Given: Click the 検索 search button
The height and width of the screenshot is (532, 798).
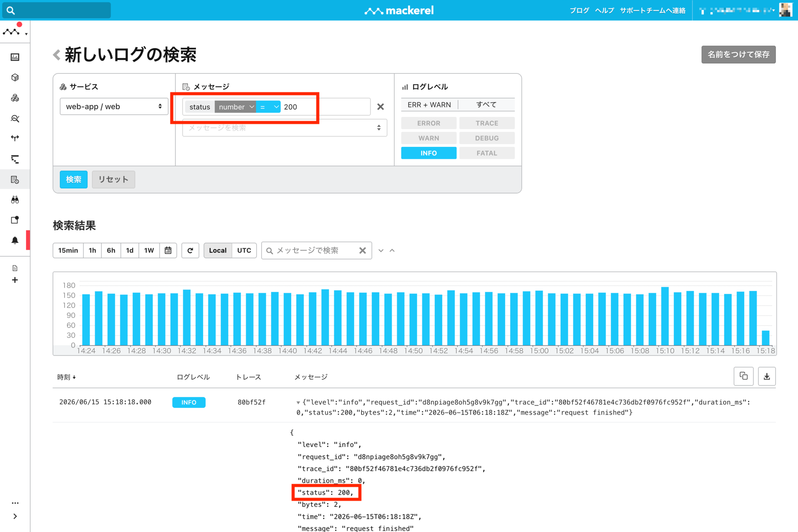Looking at the screenshot, I should pyautogui.click(x=73, y=180).
